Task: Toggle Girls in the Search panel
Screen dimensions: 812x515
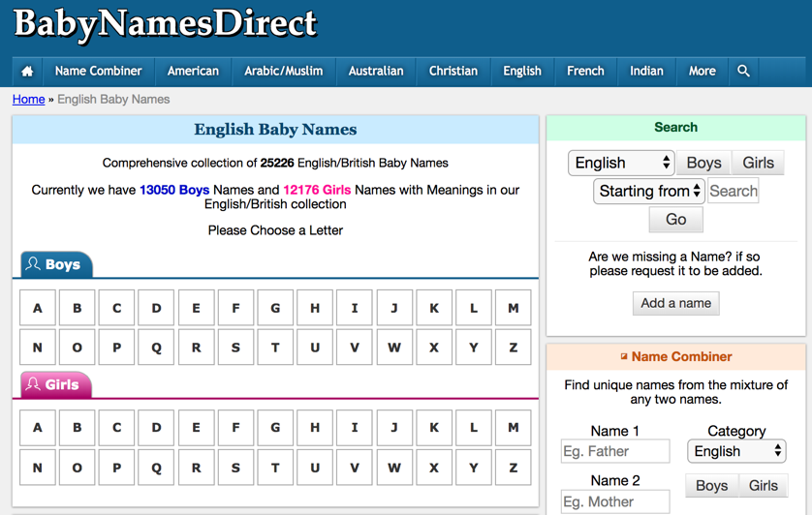Action: (758, 163)
